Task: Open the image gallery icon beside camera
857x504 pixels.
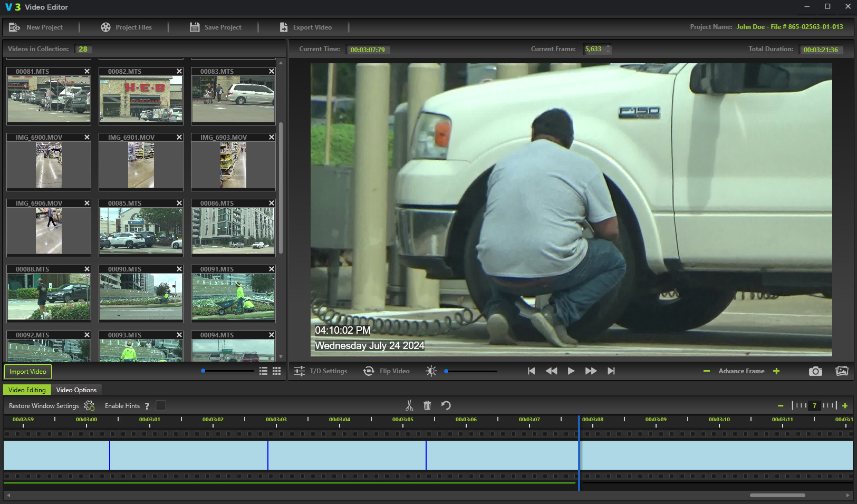Action: pyautogui.click(x=842, y=371)
